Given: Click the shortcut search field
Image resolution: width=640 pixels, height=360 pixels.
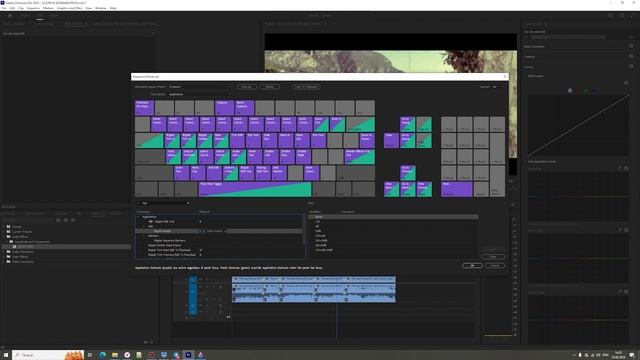Looking at the screenshot, I should [x=163, y=203].
